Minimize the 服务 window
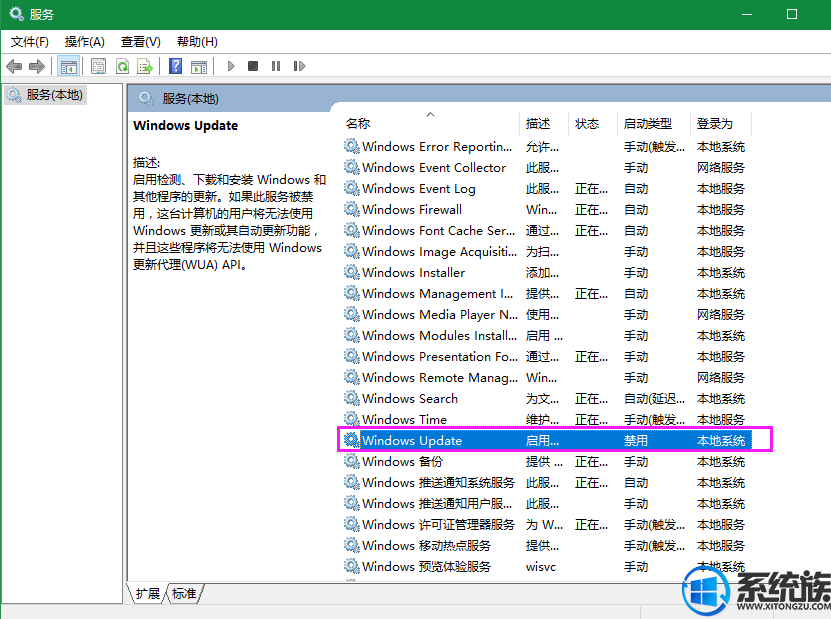 tap(747, 14)
